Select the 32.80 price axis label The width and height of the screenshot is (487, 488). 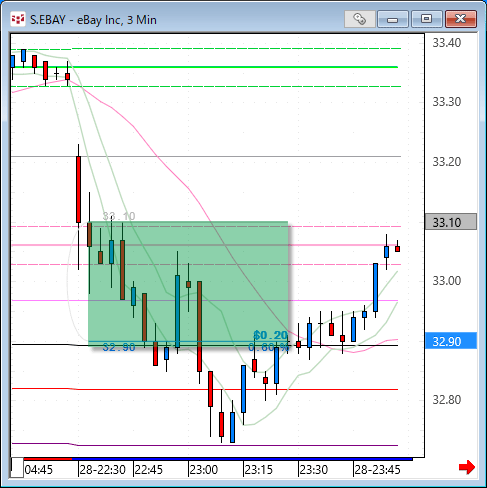[x=447, y=400]
